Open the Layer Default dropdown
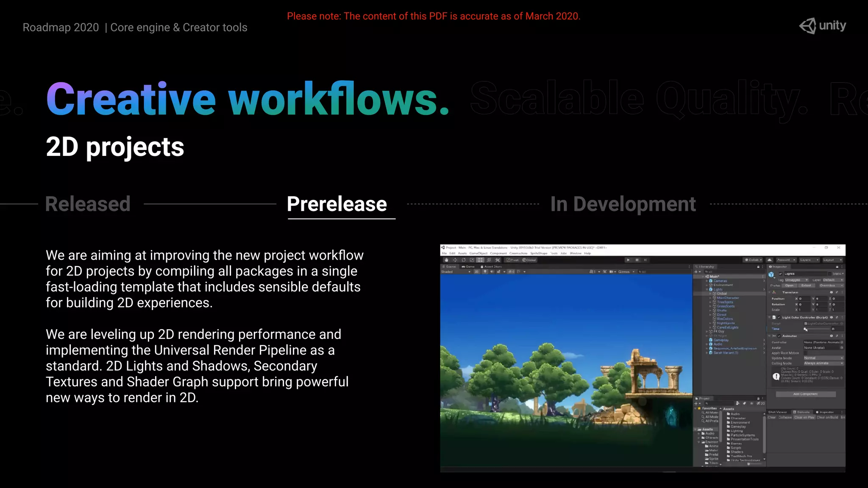 (x=833, y=280)
